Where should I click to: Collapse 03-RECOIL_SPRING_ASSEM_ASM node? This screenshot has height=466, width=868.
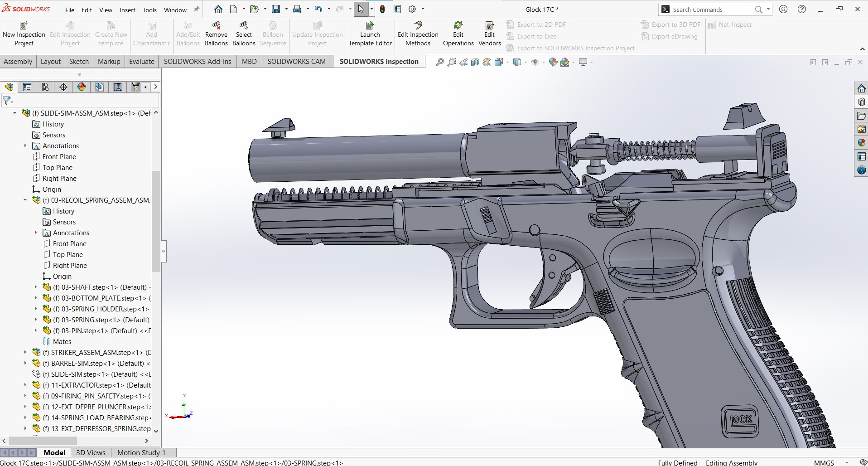pos(25,200)
